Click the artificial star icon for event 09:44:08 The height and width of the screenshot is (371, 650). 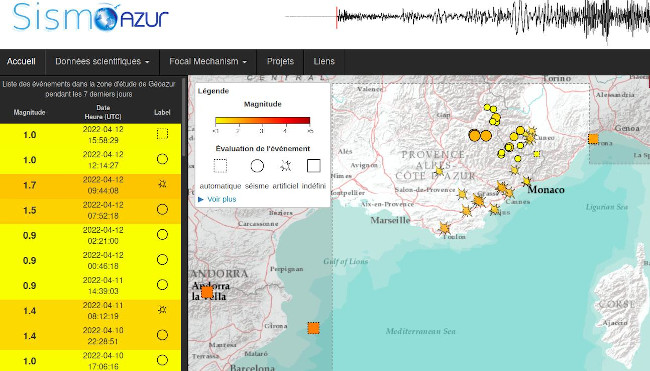tap(162, 184)
